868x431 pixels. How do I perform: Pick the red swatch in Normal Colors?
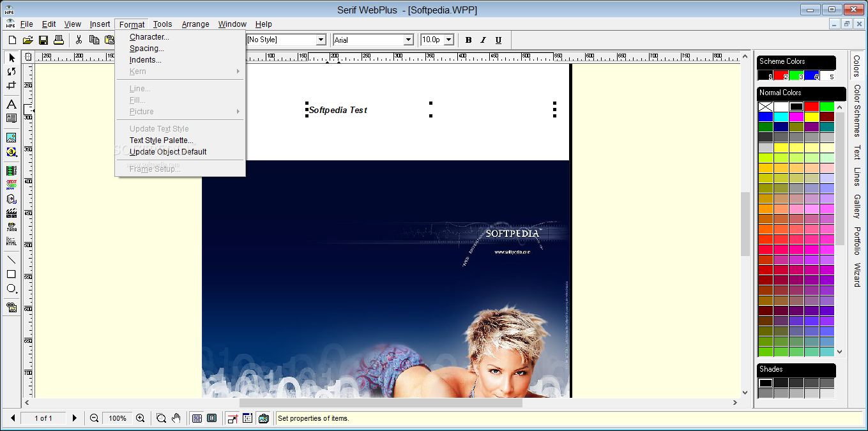coord(811,107)
